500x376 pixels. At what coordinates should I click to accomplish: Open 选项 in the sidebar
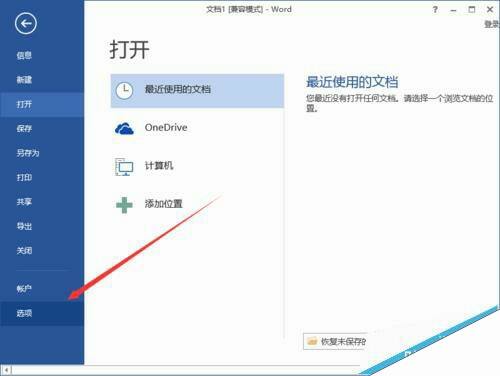(x=42, y=313)
